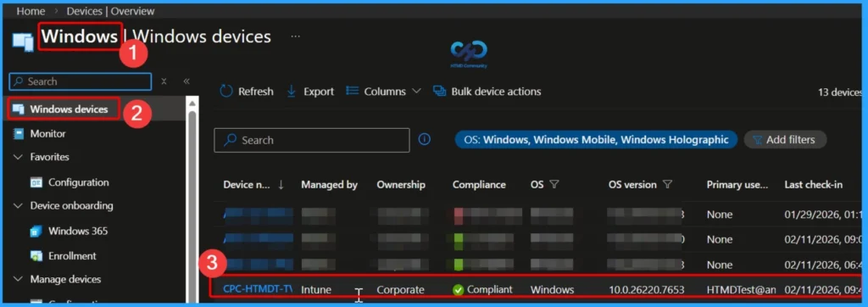Click Intune in the CPC-HTMDT row
868x307 pixels.
click(x=316, y=289)
